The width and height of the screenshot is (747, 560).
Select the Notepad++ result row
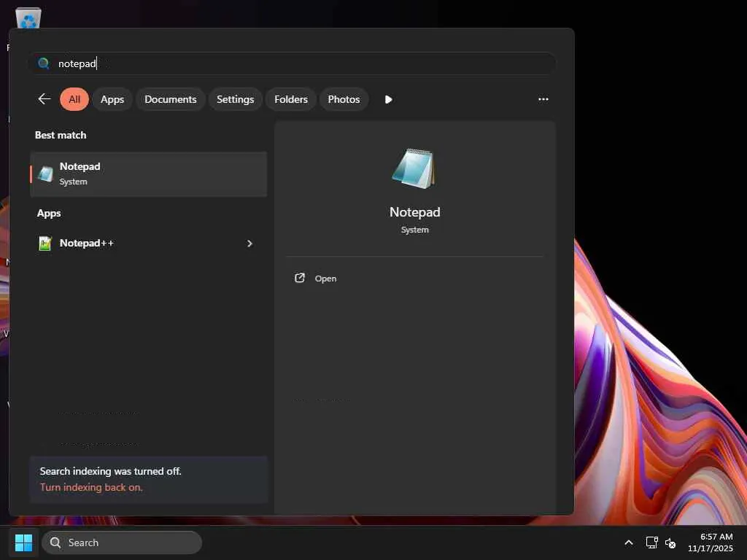tap(149, 244)
